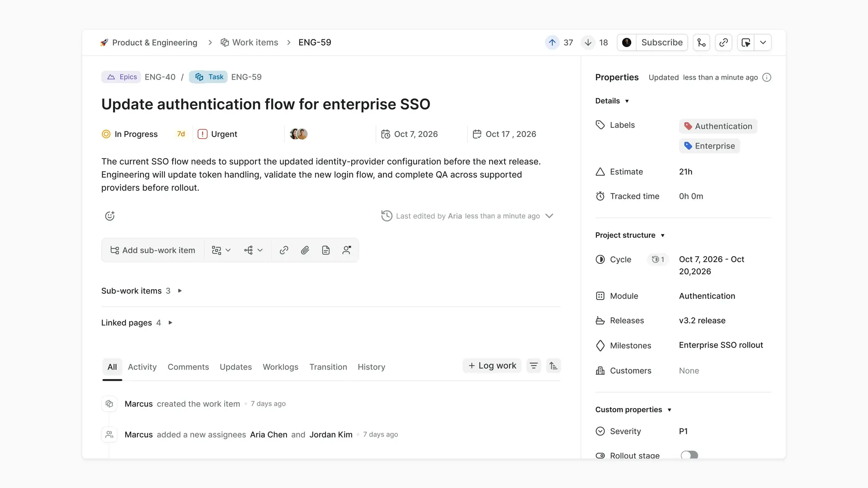Attach a file with the paperclip icon
The width and height of the screenshot is (868, 488).
click(305, 250)
